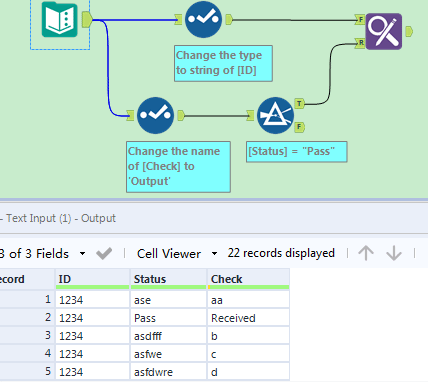Select the Filter tool icon
This screenshot has width=428, height=382.
pyautogui.click(x=275, y=115)
